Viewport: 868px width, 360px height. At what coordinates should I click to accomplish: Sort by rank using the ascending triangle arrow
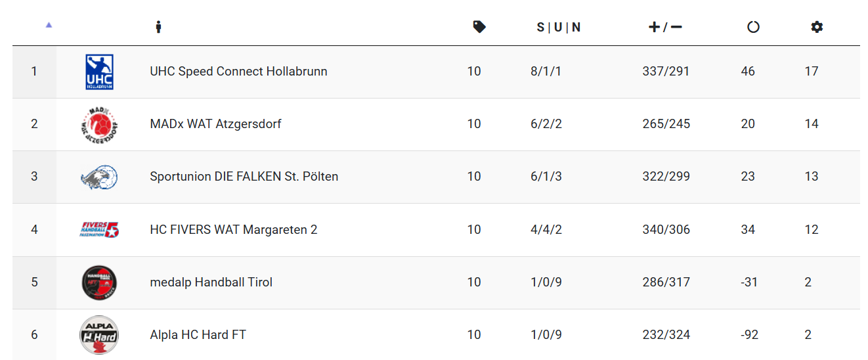point(49,25)
